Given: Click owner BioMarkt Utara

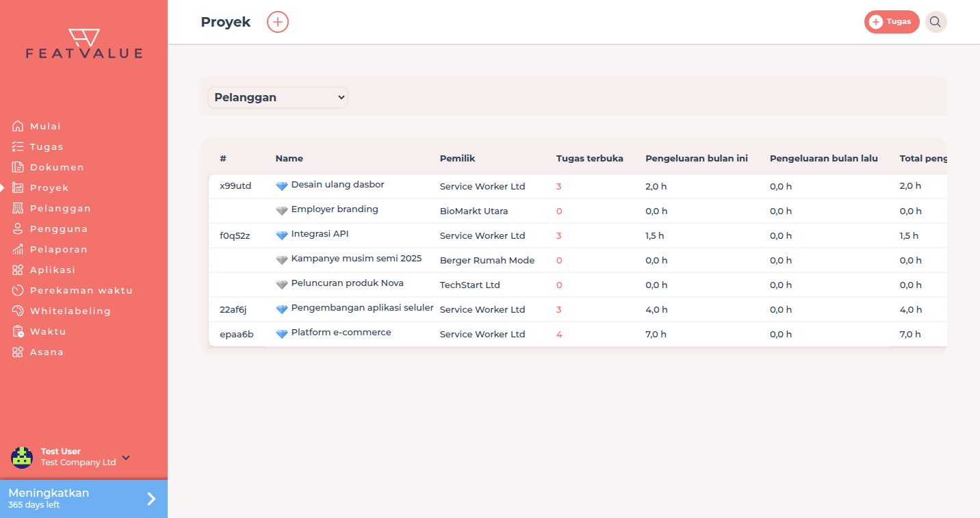Looking at the screenshot, I should pos(474,211).
